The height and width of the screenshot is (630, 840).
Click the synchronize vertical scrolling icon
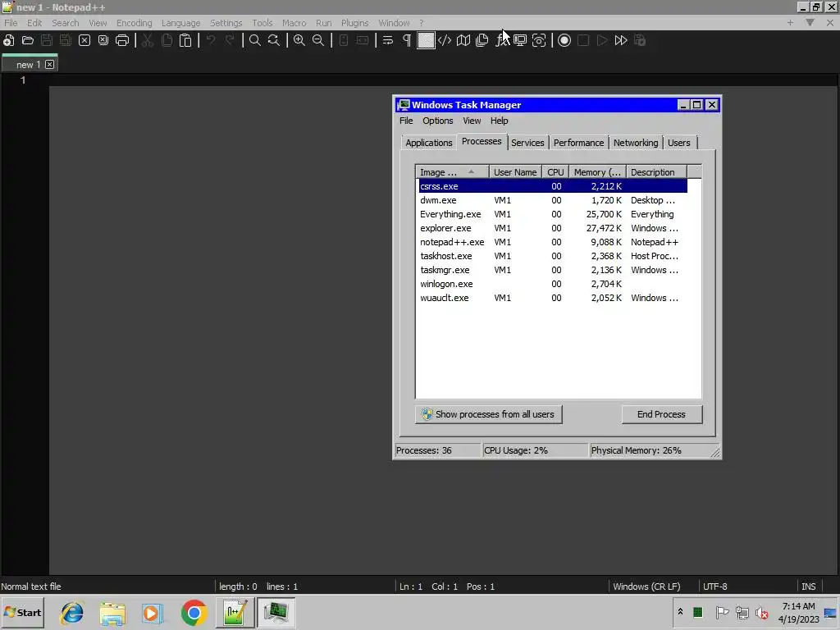pos(344,40)
